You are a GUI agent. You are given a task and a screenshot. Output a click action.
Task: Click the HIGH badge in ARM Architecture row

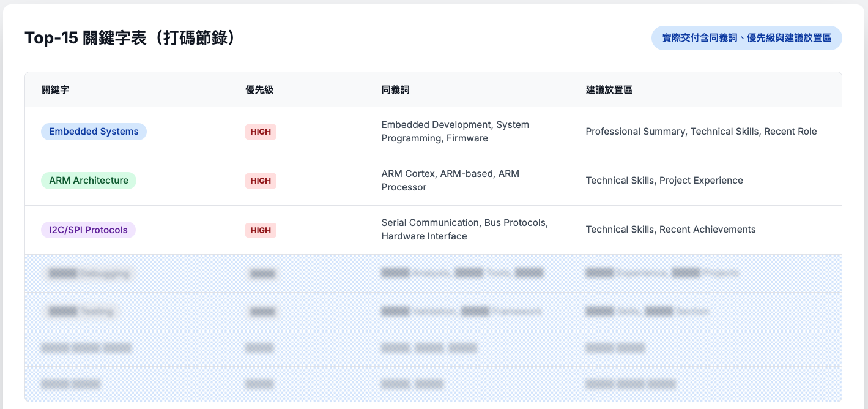pyautogui.click(x=261, y=181)
